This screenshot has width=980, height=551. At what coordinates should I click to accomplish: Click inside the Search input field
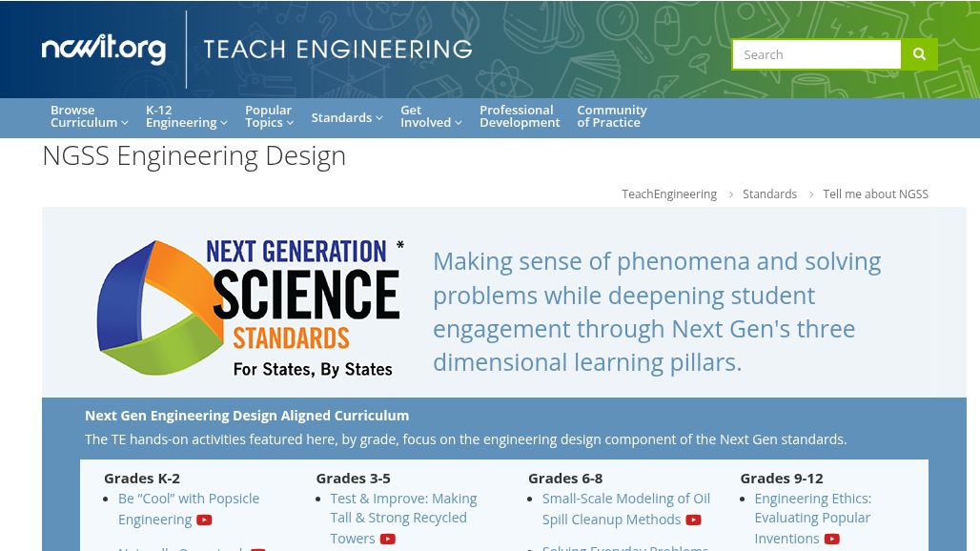(x=816, y=54)
